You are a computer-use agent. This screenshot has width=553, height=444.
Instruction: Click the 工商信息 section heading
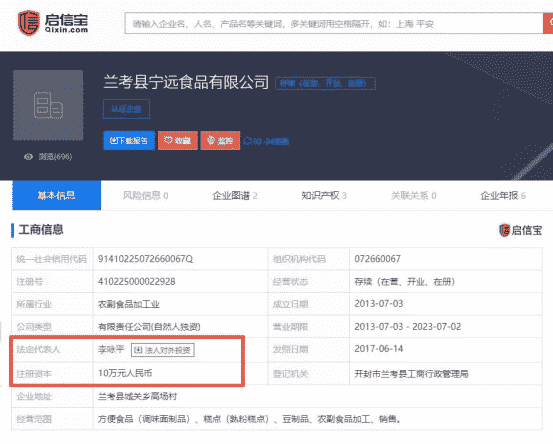[x=41, y=230]
